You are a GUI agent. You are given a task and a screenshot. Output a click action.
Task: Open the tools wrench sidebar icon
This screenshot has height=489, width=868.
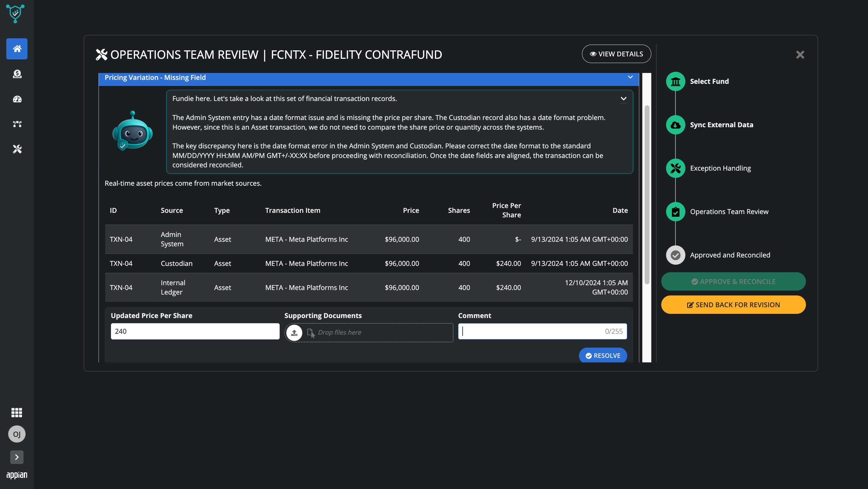click(x=17, y=149)
